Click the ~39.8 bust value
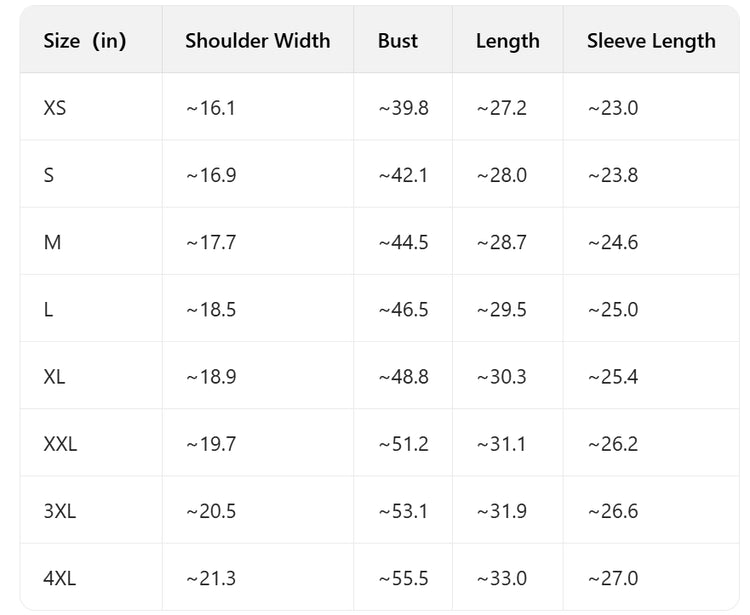This screenshot has height=615, width=750. (x=403, y=107)
